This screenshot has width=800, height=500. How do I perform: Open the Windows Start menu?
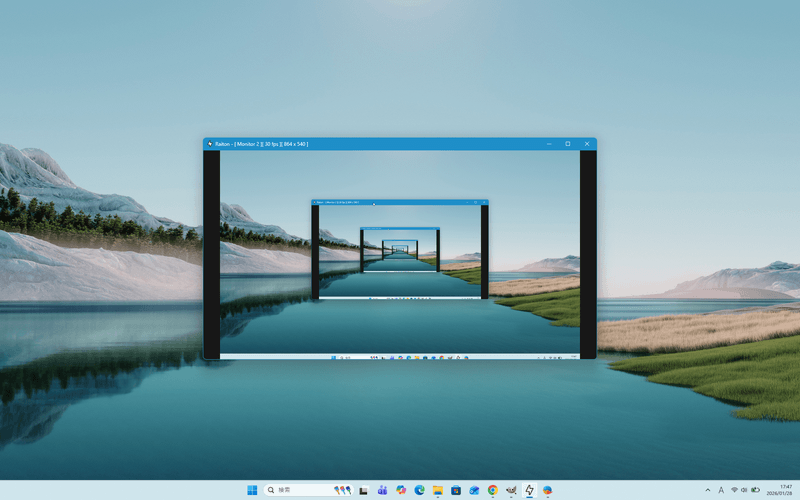(252, 490)
